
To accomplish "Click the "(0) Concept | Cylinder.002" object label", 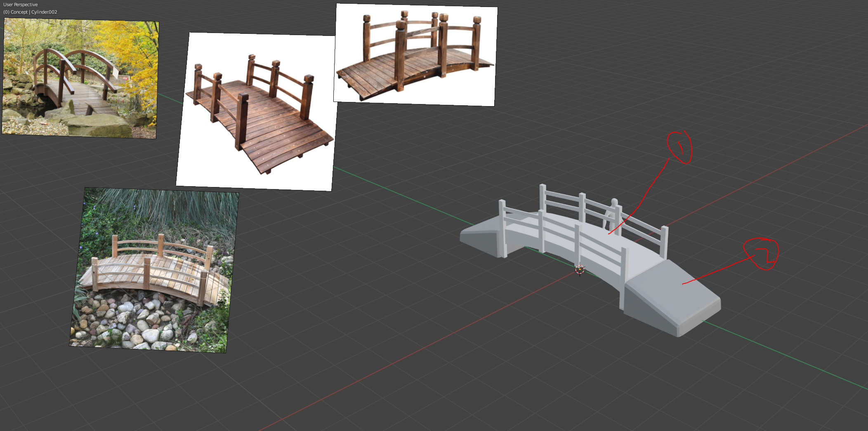I will (31, 12).
